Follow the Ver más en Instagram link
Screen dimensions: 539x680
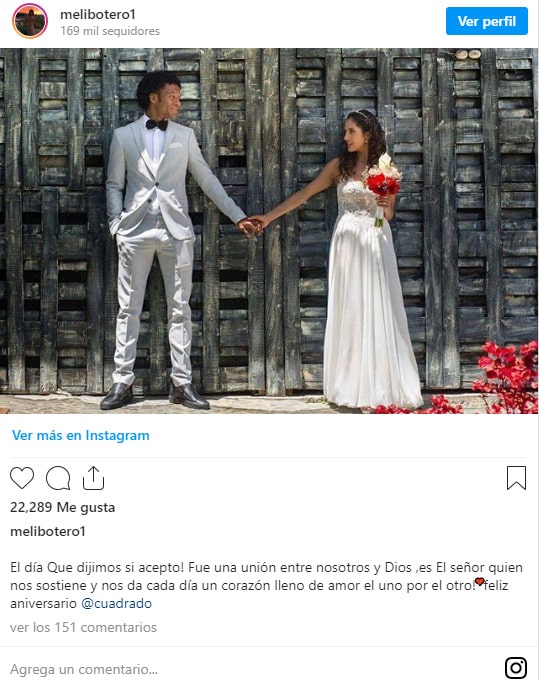81,435
